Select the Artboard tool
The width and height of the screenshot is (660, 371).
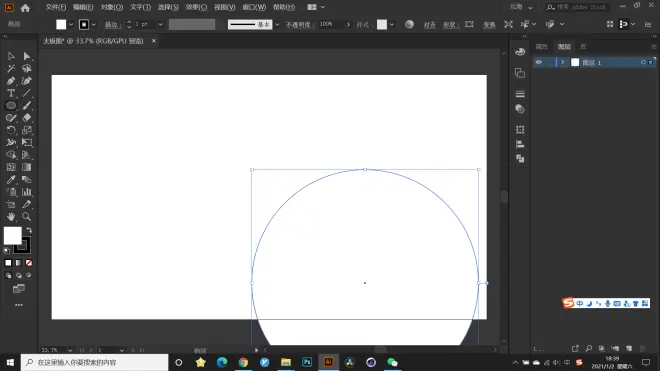11,204
